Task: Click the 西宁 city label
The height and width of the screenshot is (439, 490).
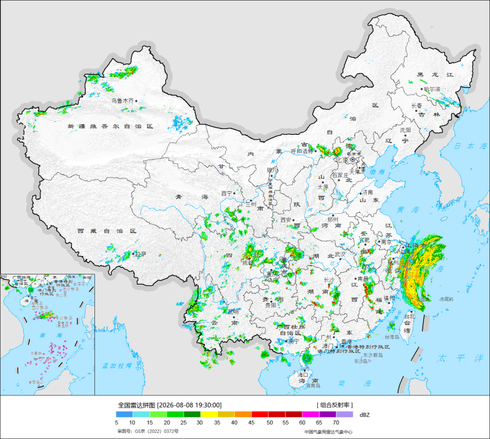Action: coord(226,193)
